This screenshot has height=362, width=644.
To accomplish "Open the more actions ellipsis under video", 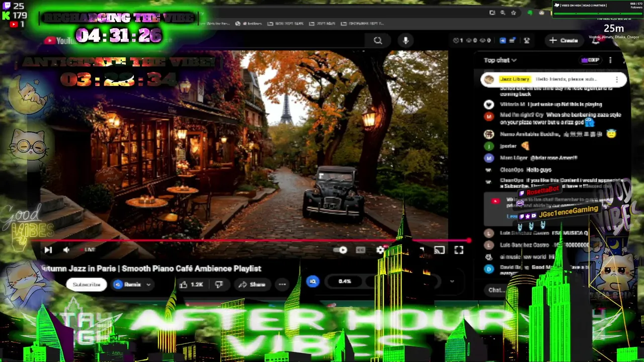I will 282,285.
